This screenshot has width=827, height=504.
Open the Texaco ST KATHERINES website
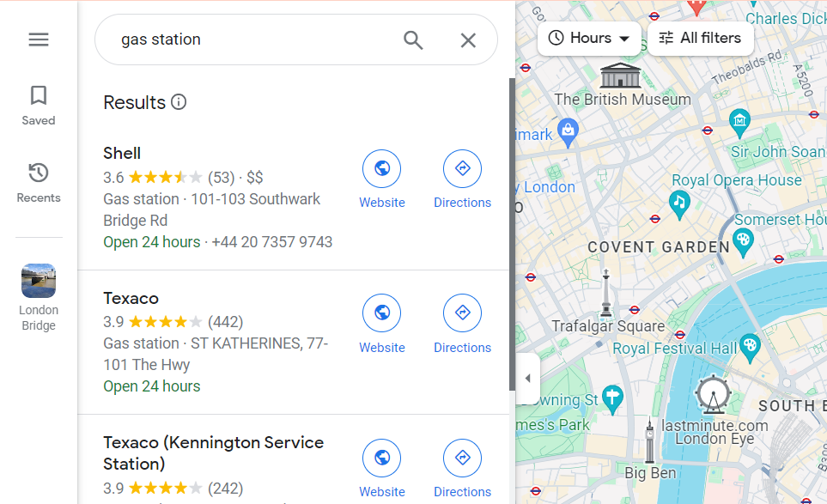382,313
